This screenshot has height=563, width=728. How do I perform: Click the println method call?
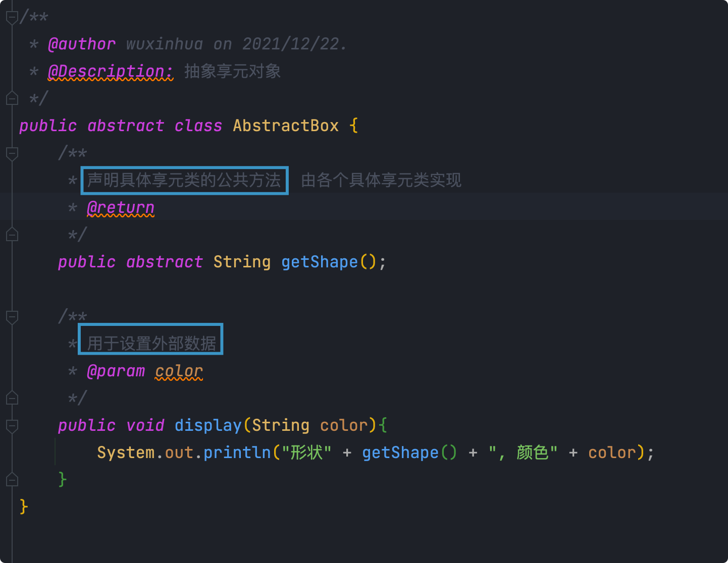coord(237,453)
